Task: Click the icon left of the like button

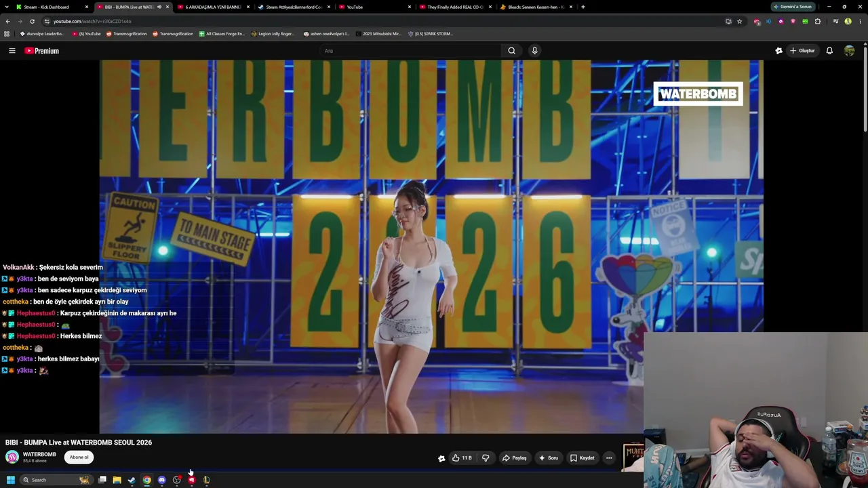Action: pos(441,458)
